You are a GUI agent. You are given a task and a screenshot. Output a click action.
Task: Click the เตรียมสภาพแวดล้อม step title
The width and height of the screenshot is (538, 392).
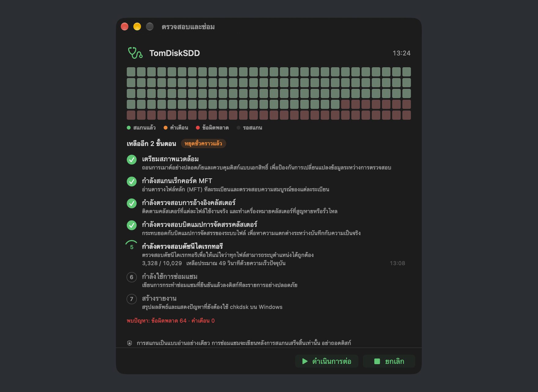click(x=170, y=159)
